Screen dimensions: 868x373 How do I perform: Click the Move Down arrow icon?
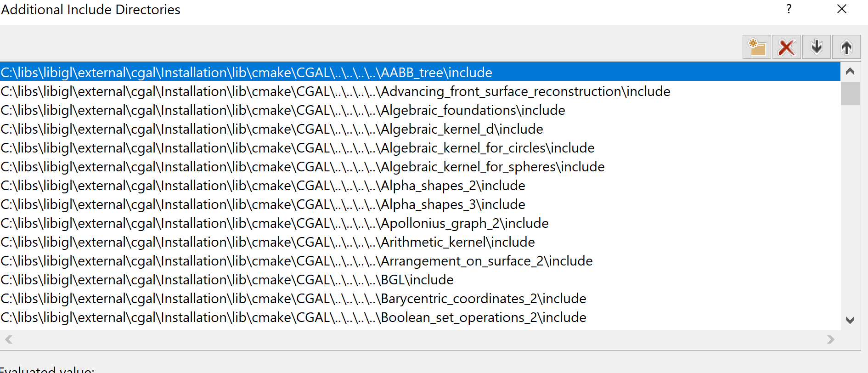coord(816,47)
